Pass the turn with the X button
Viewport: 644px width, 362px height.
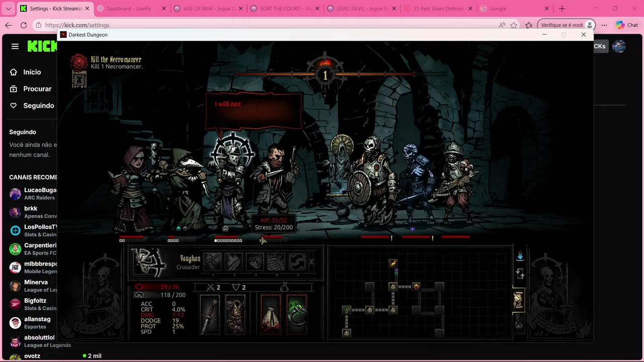(311, 262)
